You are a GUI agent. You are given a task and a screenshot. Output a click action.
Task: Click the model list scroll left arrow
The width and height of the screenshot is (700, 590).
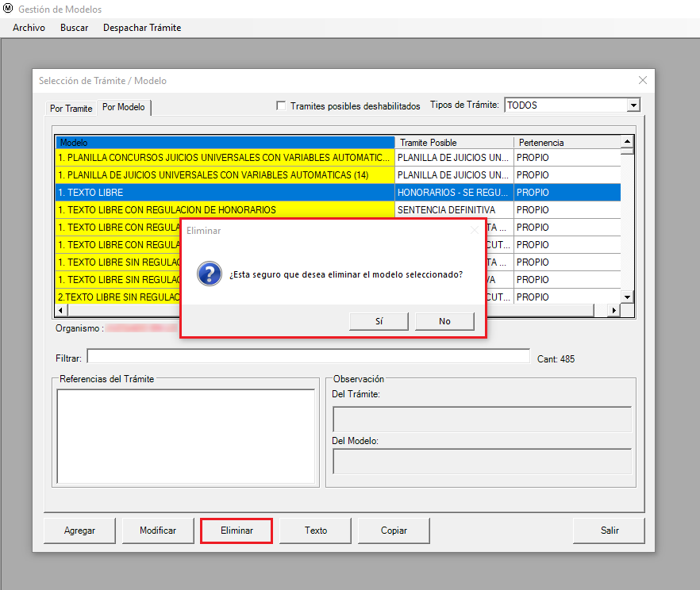(61, 310)
